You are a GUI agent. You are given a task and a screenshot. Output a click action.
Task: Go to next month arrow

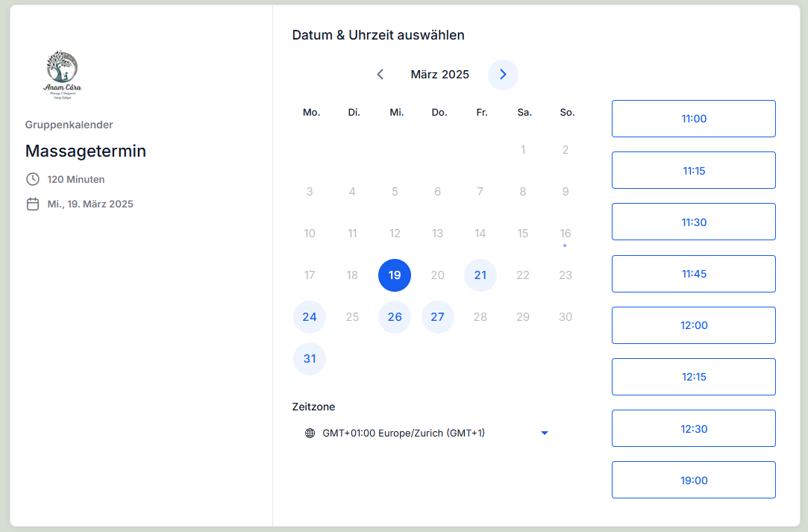(503, 75)
